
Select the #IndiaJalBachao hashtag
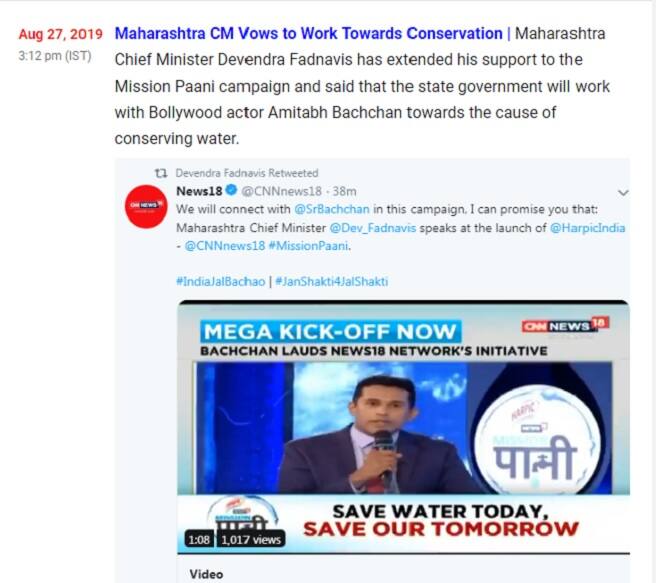220,281
